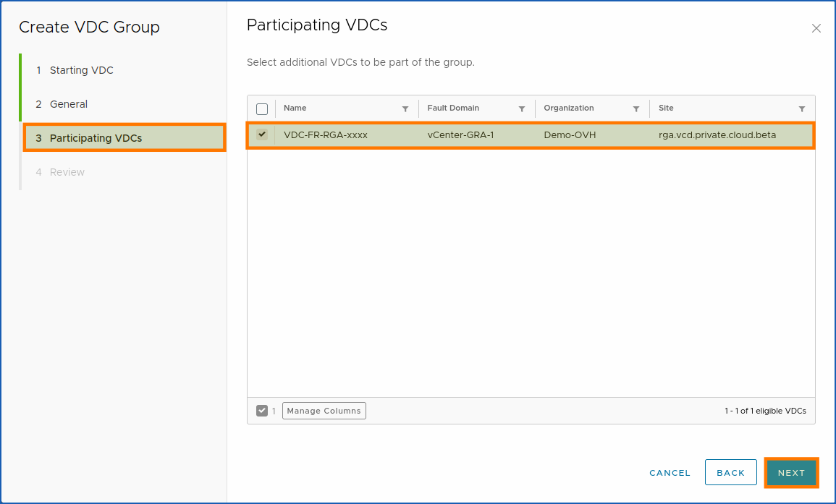Image resolution: width=836 pixels, height=504 pixels.
Task: Open the Site column filter
Action: tap(802, 108)
